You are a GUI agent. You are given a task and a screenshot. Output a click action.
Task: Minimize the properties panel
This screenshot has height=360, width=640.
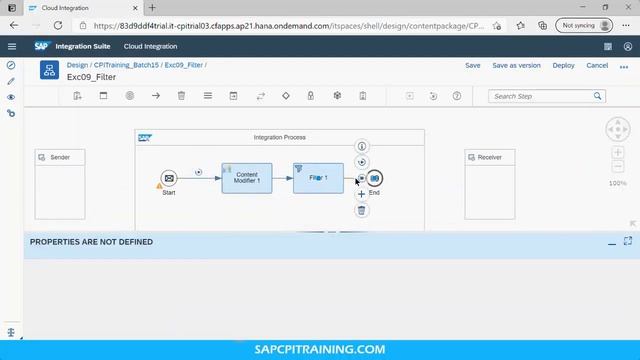(612, 243)
